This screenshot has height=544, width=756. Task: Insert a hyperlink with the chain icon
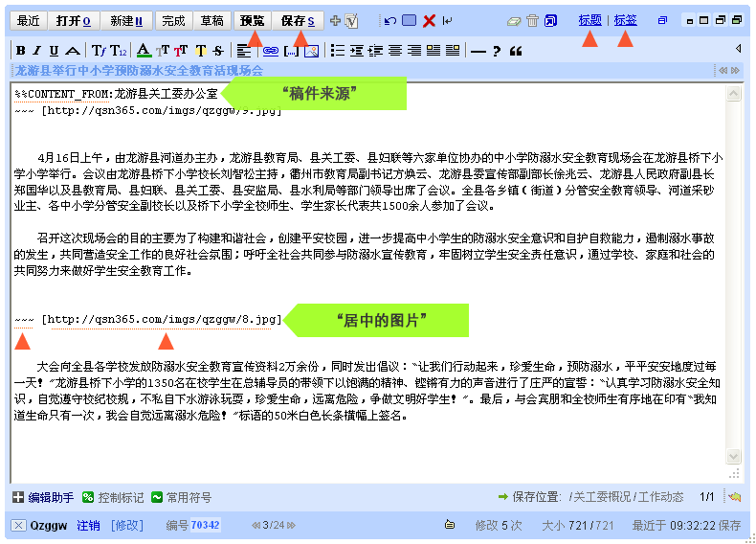click(270, 51)
